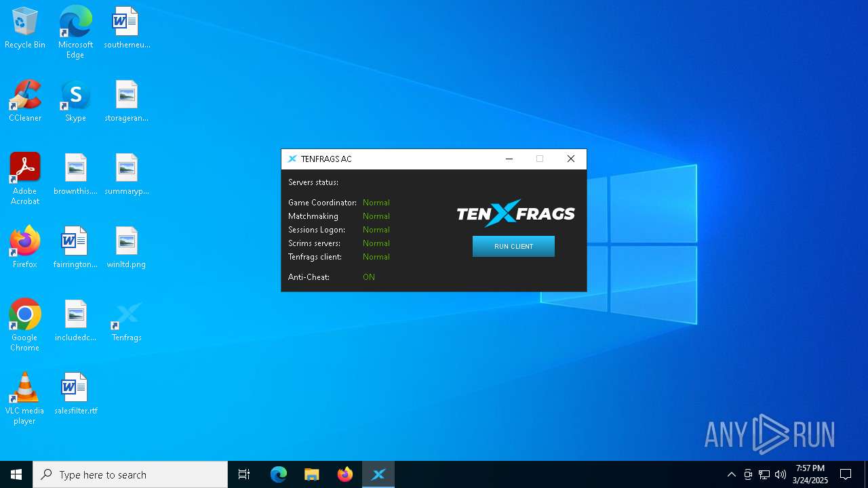
Task: Open Task View from the taskbar
Action: coord(244,474)
